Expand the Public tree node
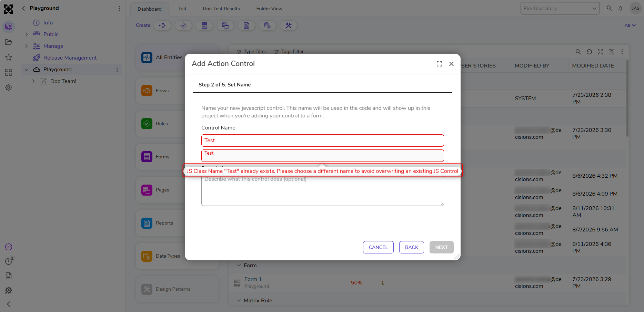Viewport: 644px width, 312px height. 27,34
